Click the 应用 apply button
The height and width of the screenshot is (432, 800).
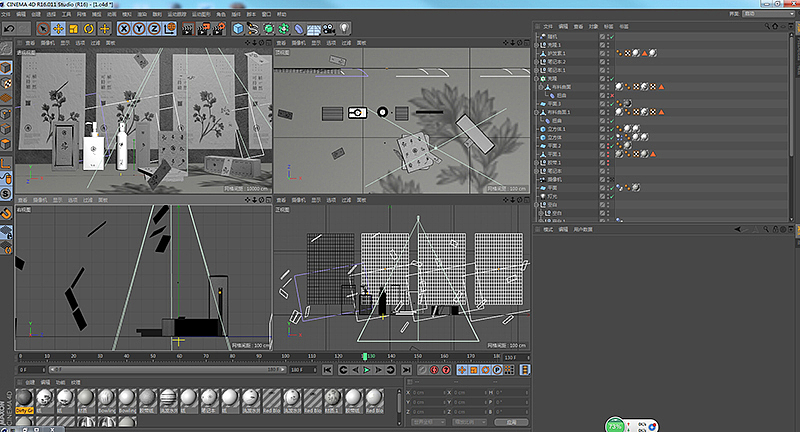[x=511, y=423]
